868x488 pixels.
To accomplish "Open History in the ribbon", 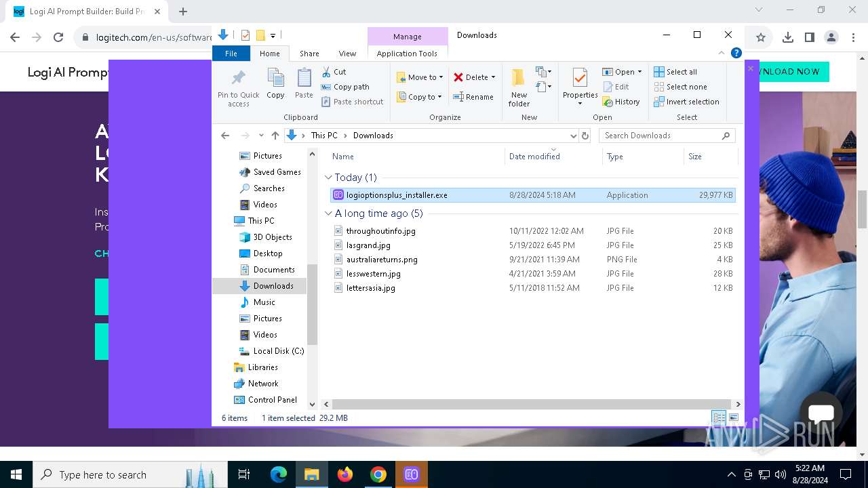I will (x=620, y=102).
